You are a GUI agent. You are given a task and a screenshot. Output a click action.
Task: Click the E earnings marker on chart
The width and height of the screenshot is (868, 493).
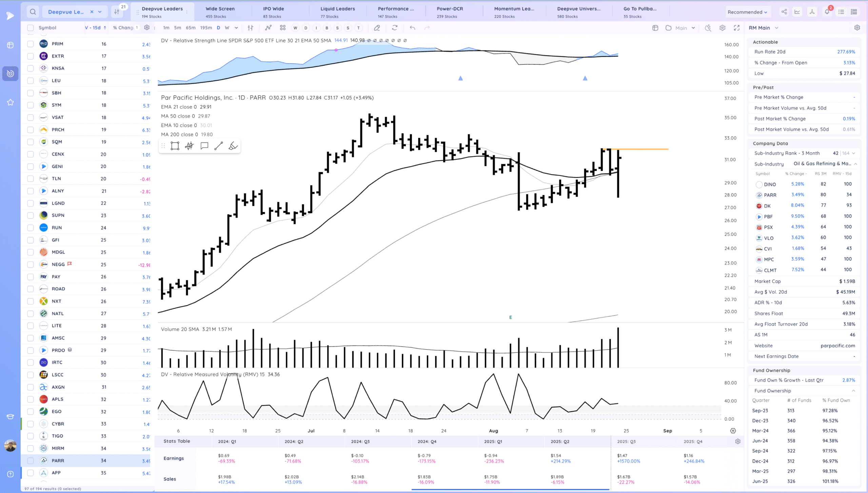click(x=510, y=318)
